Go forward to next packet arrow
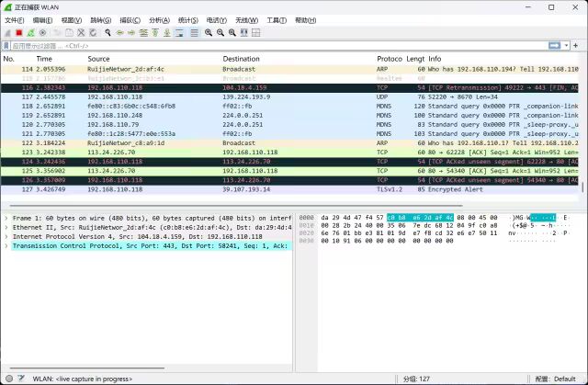588x385 pixels. point(131,33)
